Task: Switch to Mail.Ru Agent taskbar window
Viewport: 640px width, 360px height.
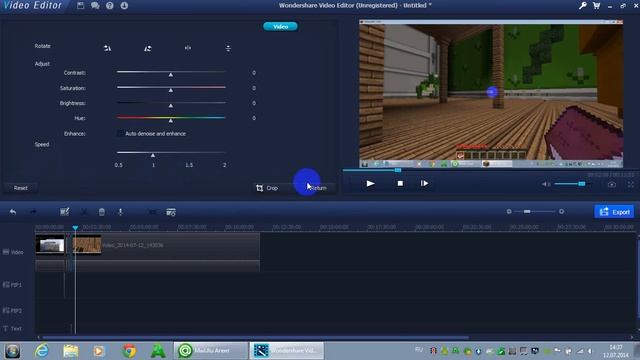Action: [211, 351]
